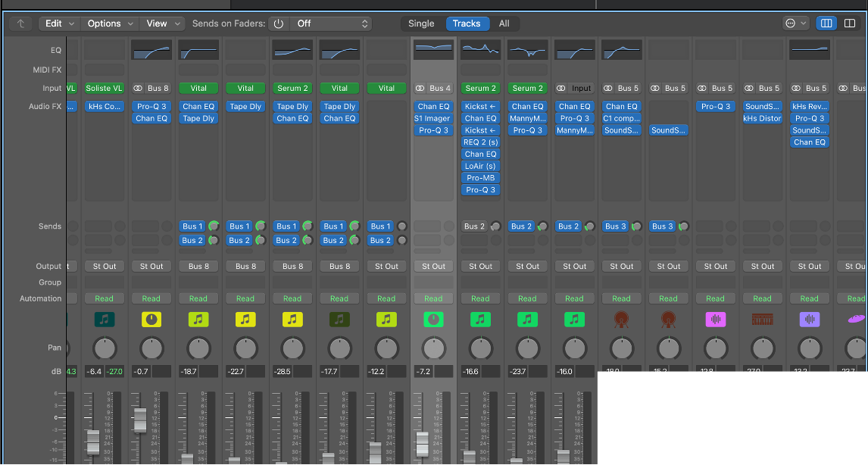This screenshot has height=465, width=868.
Task: Open the Read automation mode on Soliste VL strip
Action: click(104, 298)
